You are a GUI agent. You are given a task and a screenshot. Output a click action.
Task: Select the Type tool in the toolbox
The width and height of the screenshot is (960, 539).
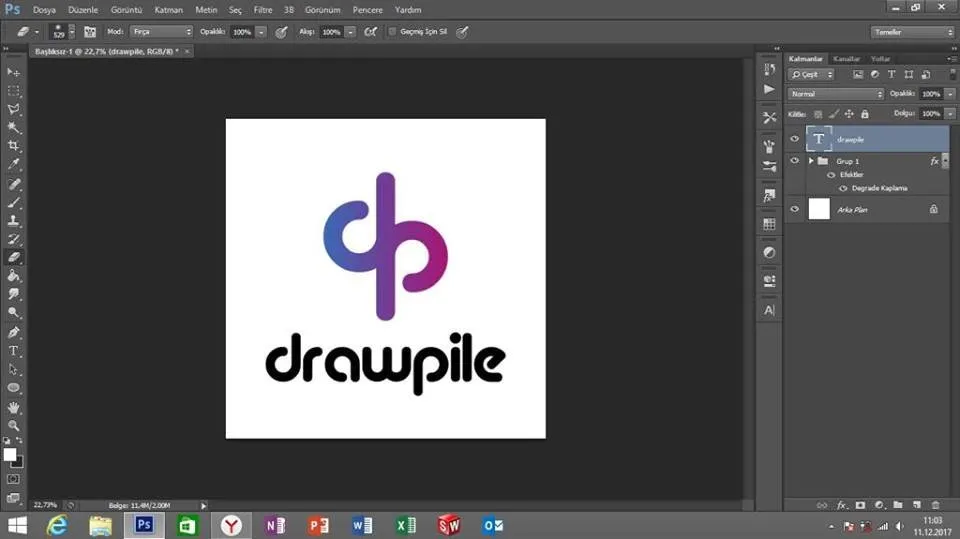[13, 351]
